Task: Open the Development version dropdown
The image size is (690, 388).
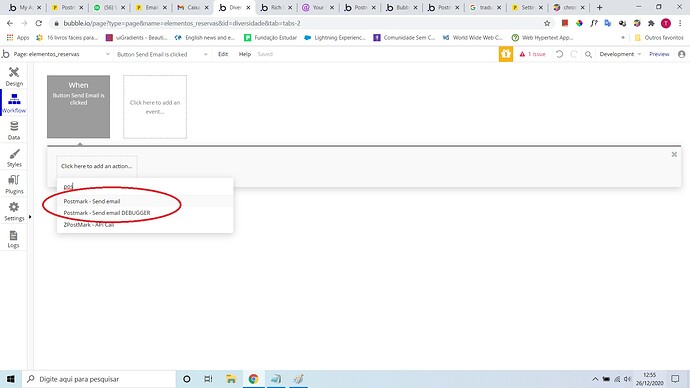Action: click(620, 54)
